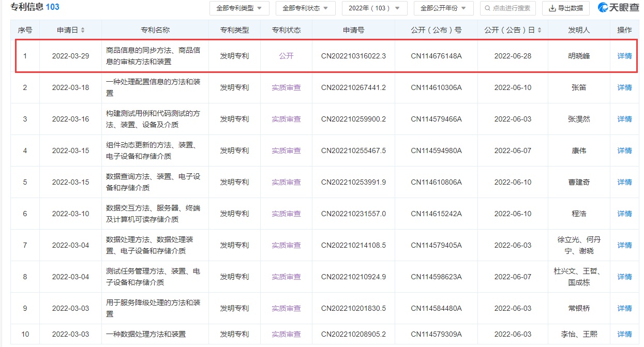Screen dimensions: 644x347
Task: Expand the 全部专利状态 filter
Action: click(305, 8)
